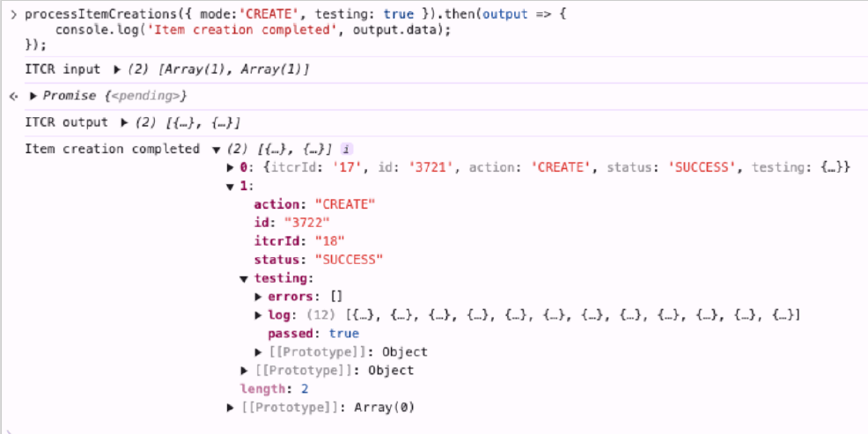Viewport: 868px width, 434px height.
Task: Collapse the Item creation completed array
Action: pos(217,150)
